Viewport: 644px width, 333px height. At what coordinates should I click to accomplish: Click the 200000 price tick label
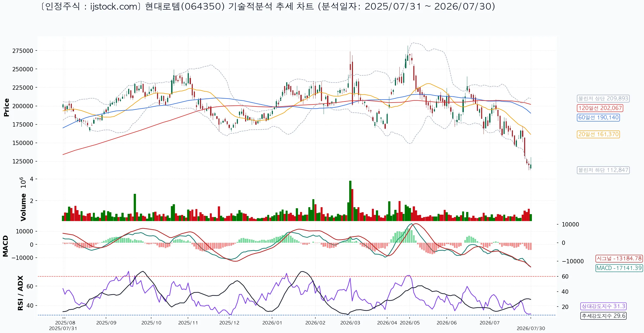pyautogui.click(x=23, y=106)
